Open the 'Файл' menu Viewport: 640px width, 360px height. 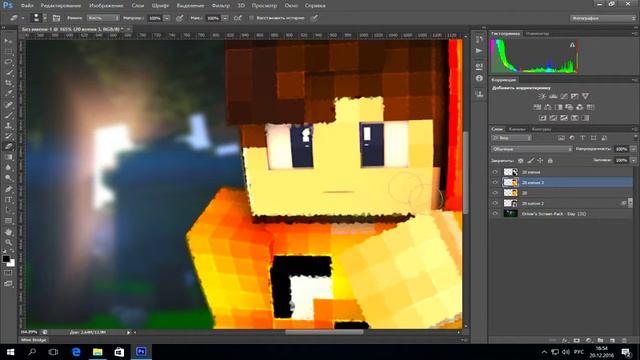click(x=27, y=6)
